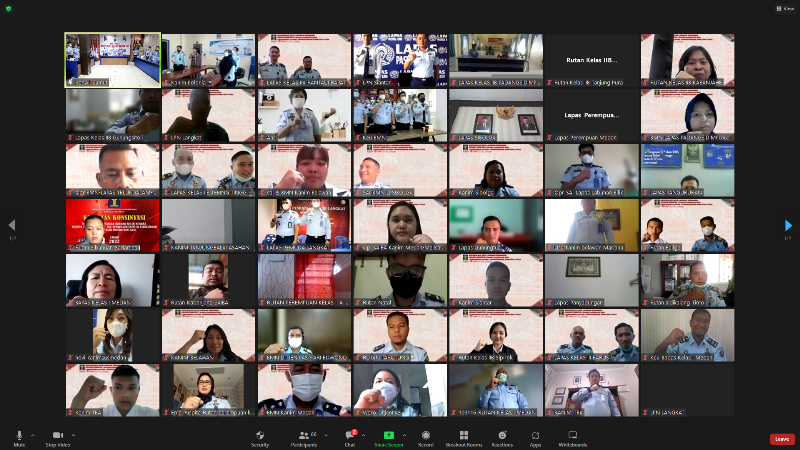Open the Reactions menu
Viewport: 800px width, 450px height.
click(502, 436)
